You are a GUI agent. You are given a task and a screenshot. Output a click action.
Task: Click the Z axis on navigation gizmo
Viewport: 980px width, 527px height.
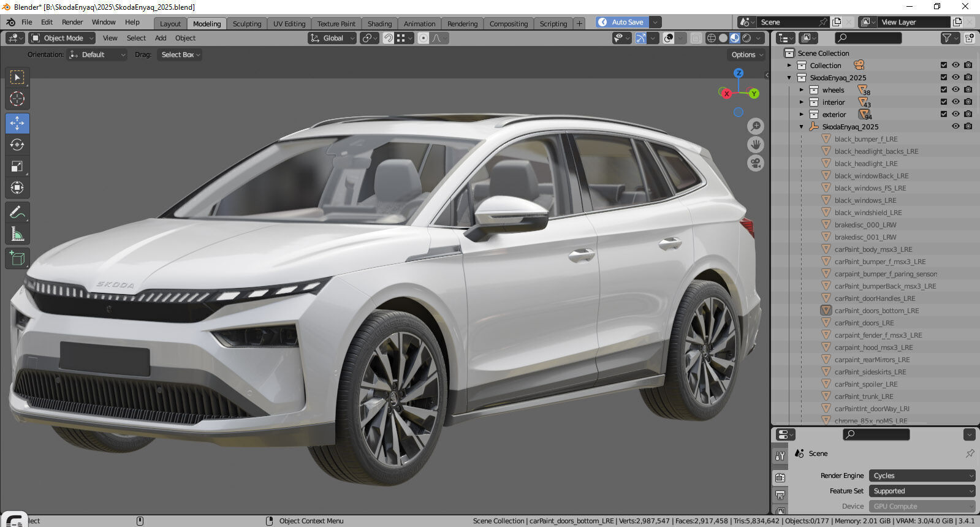point(739,73)
